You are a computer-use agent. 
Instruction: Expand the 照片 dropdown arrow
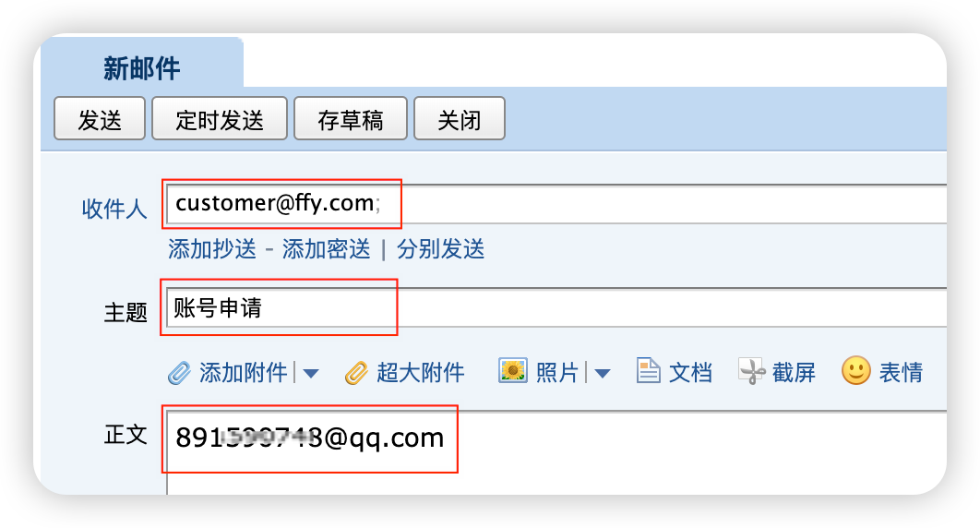click(x=602, y=374)
